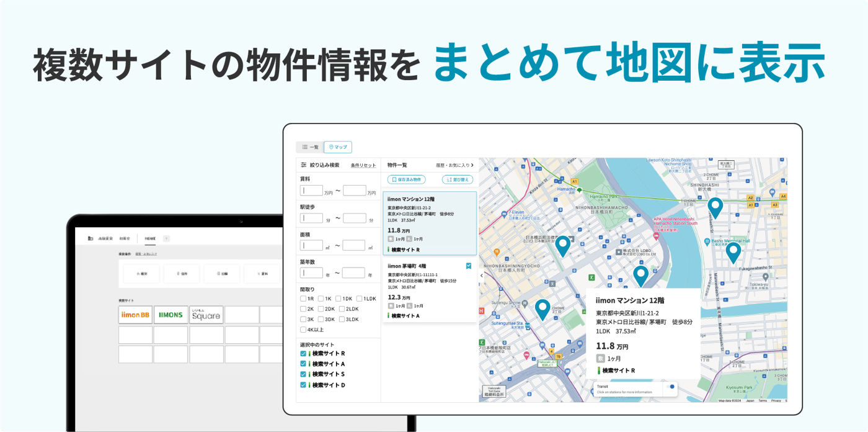868x432 pixels.
Task: Click the minimum 築年数 building-age input field
Action: pos(312,272)
